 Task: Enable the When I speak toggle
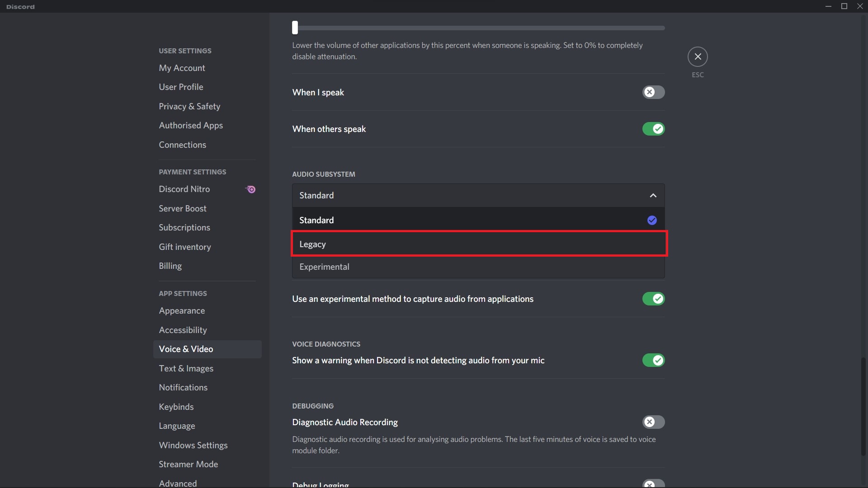(653, 93)
